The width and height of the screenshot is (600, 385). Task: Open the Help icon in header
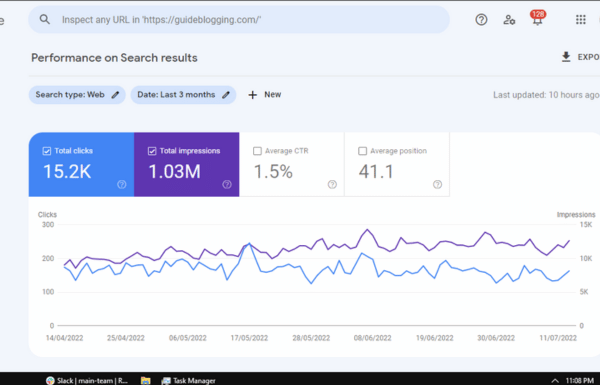point(481,20)
